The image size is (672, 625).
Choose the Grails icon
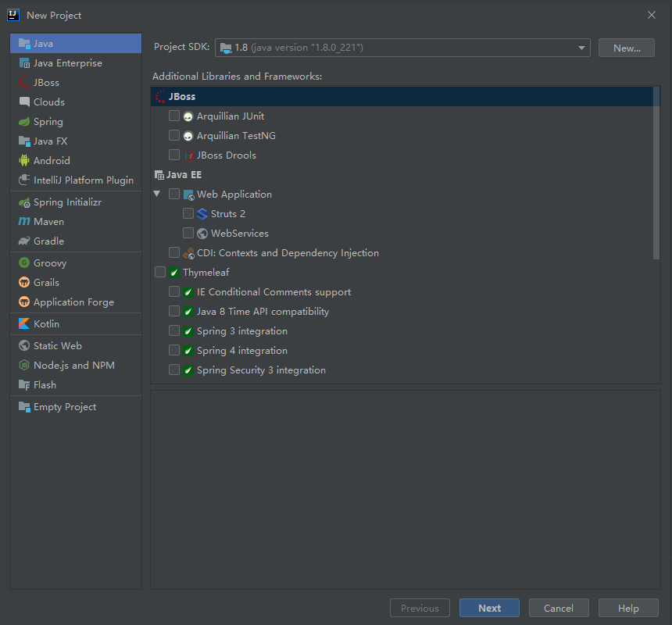click(x=24, y=283)
